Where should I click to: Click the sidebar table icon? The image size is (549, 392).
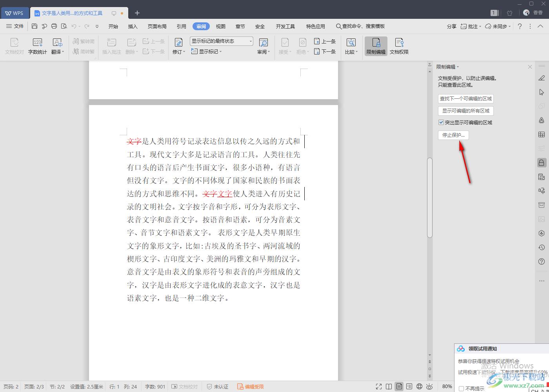pos(542,134)
